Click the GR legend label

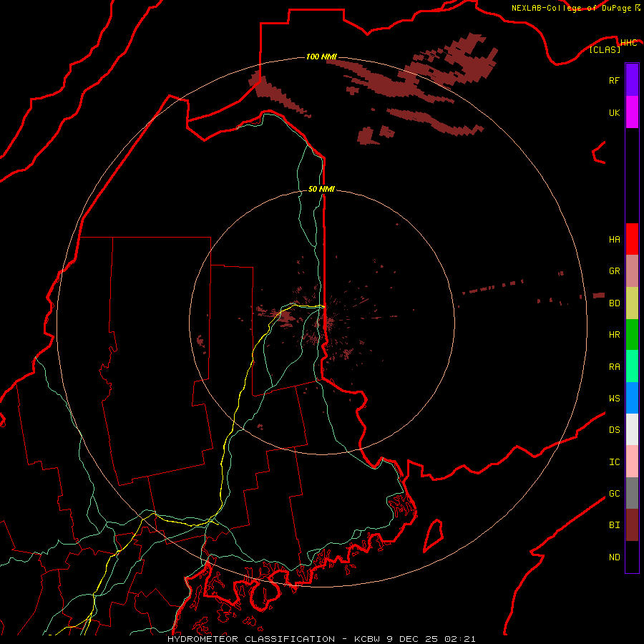pos(614,271)
